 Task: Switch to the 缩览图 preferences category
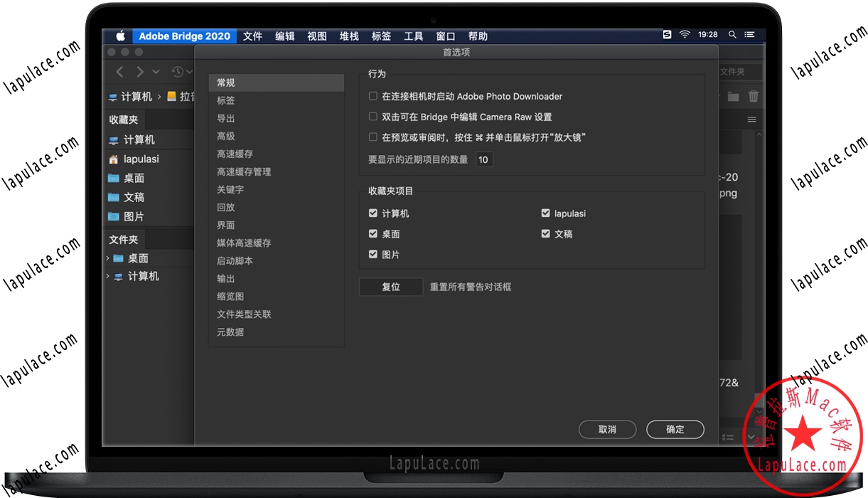click(x=230, y=296)
